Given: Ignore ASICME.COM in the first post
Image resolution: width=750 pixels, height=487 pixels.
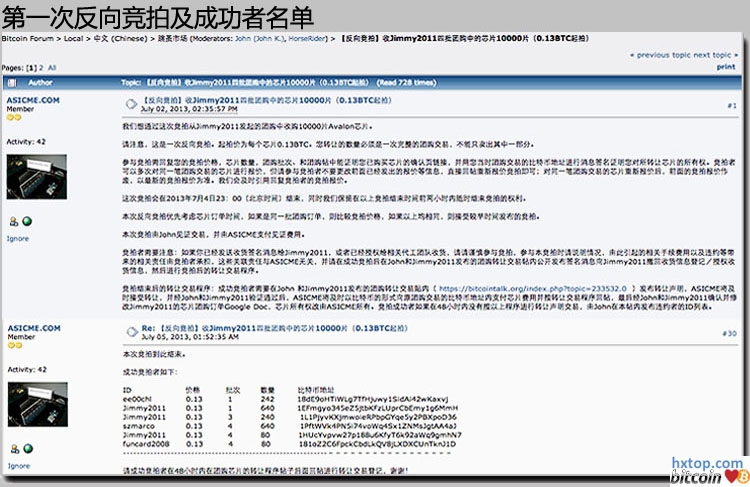Looking at the screenshot, I should [18, 239].
